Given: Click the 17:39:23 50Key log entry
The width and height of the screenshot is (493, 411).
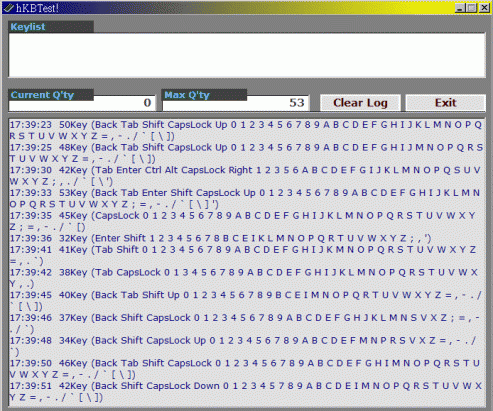Looking at the screenshot, I should [x=246, y=130].
